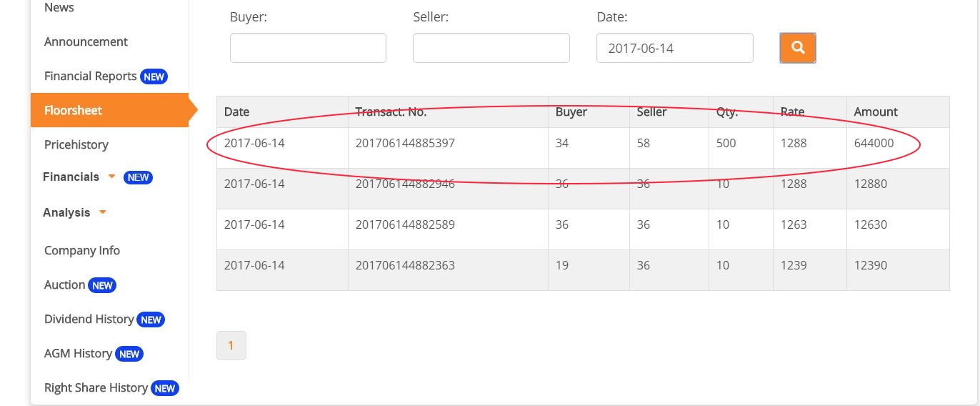Expand the Financials dropdown arrow
Screen dimensions: 980x406
click(x=111, y=177)
